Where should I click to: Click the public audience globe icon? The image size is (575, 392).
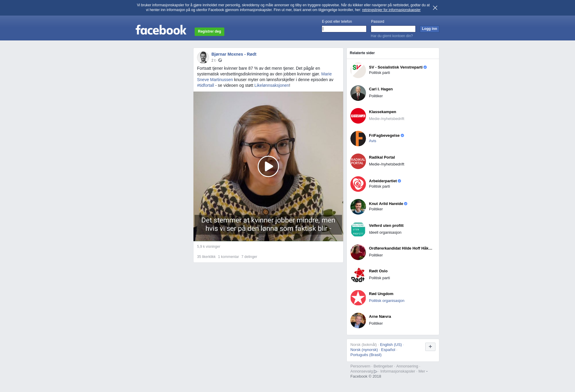(x=220, y=60)
